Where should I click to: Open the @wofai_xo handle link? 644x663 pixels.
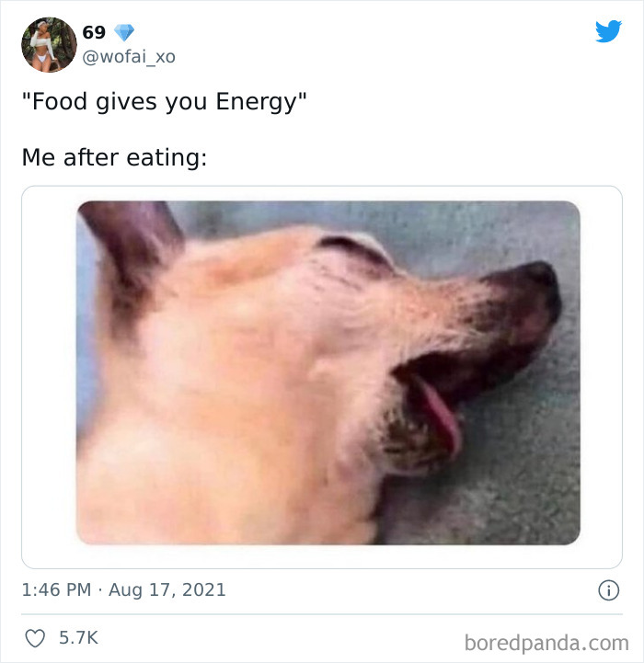point(129,57)
